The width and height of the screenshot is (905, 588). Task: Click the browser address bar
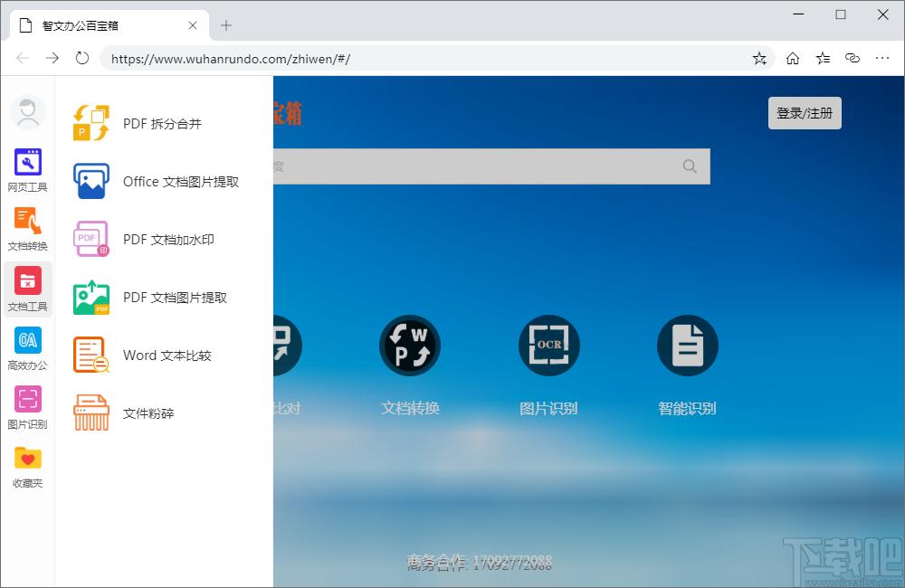tap(425, 58)
